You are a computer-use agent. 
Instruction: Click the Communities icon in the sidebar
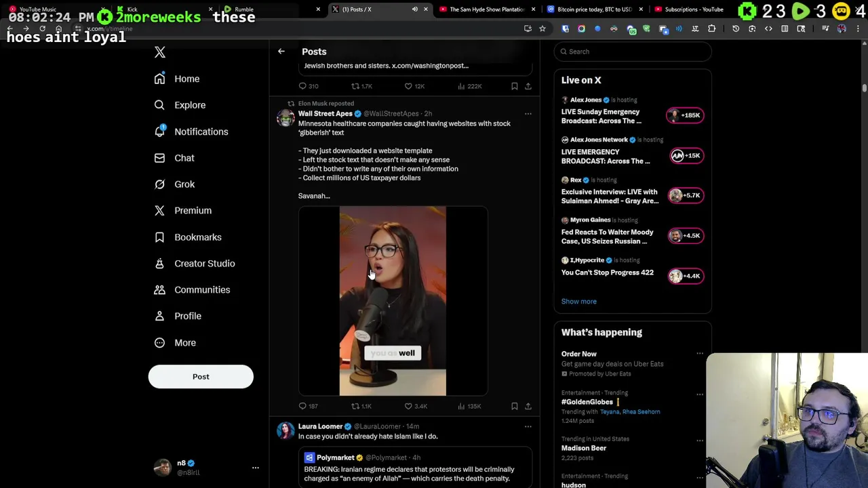tap(159, 290)
